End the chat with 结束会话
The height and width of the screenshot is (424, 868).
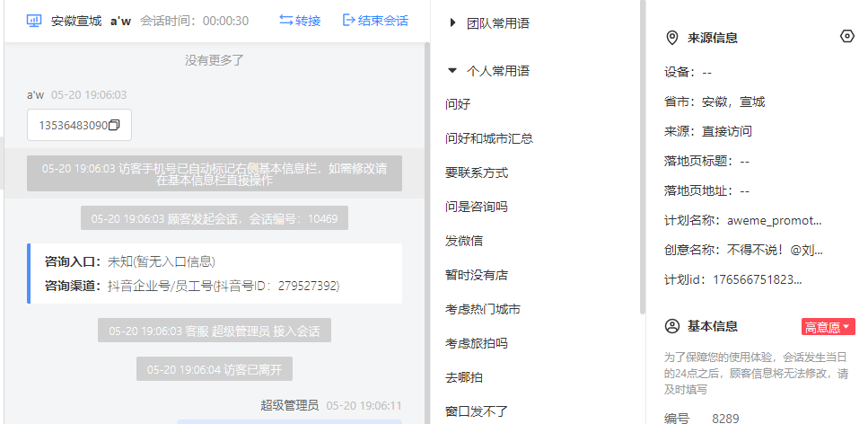pos(376,21)
